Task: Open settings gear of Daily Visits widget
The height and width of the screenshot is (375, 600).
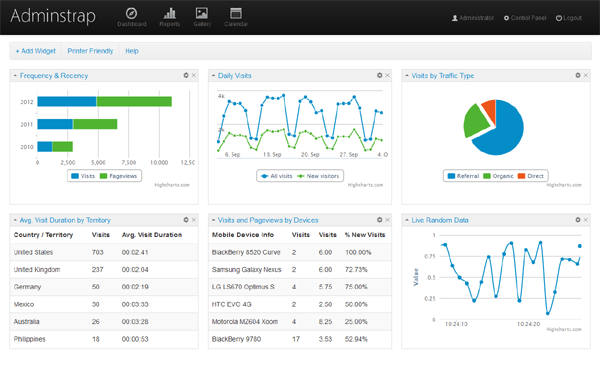Action: point(380,75)
